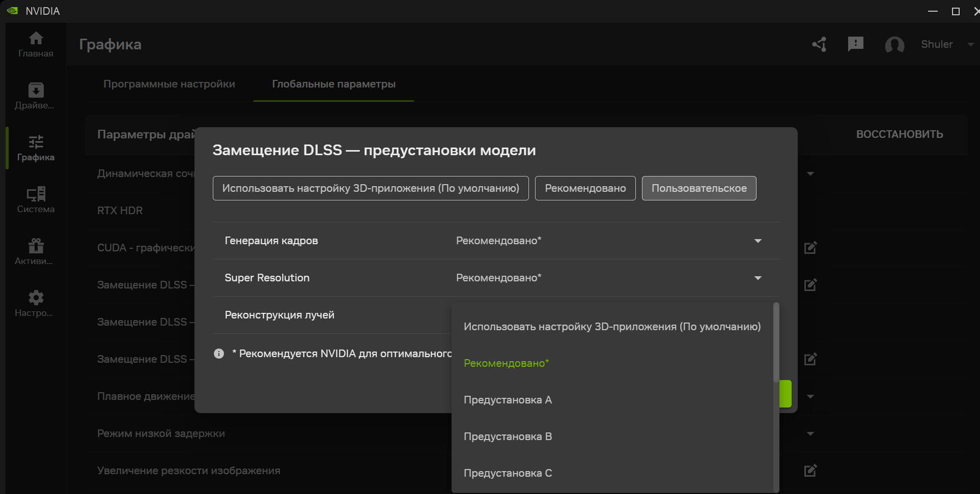Switch to Глобальные параметры tab
The height and width of the screenshot is (494, 980).
pos(333,84)
